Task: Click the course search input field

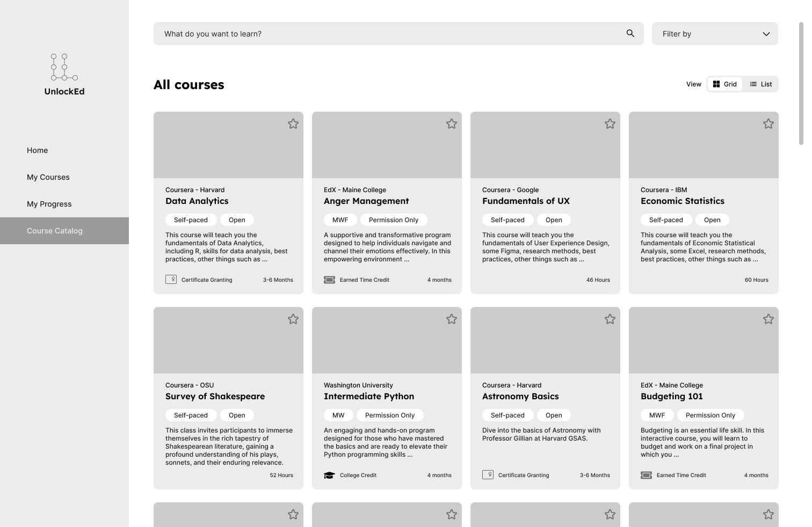Action: pyautogui.click(x=398, y=34)
